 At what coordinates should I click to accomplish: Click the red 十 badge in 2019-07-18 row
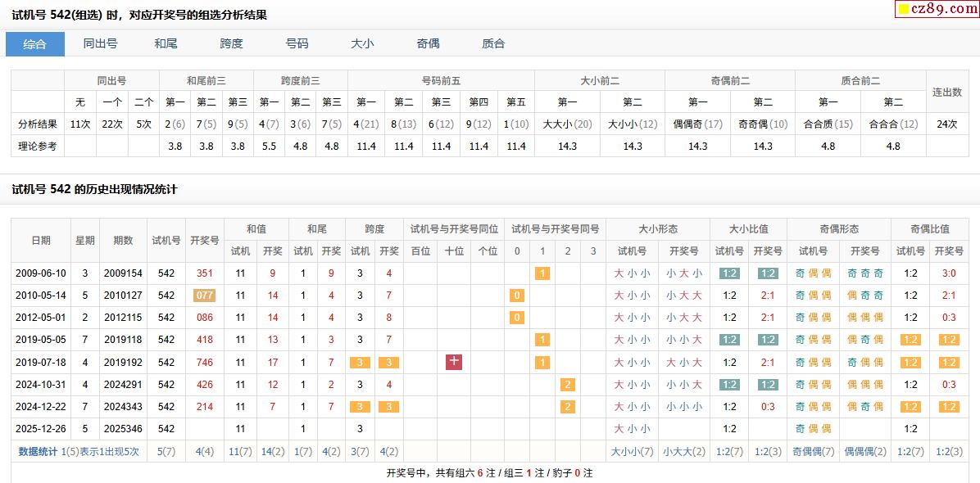click(454, 362)
